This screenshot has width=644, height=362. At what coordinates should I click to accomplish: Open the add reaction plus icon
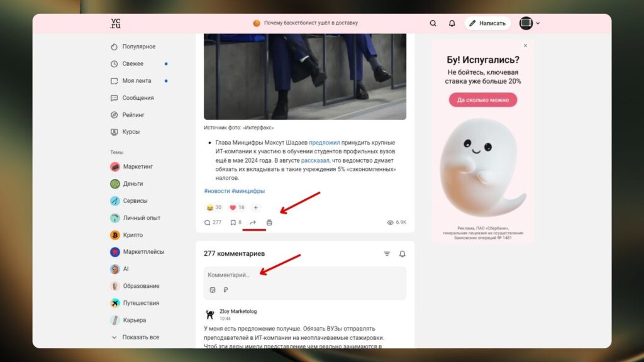(255, 207)
